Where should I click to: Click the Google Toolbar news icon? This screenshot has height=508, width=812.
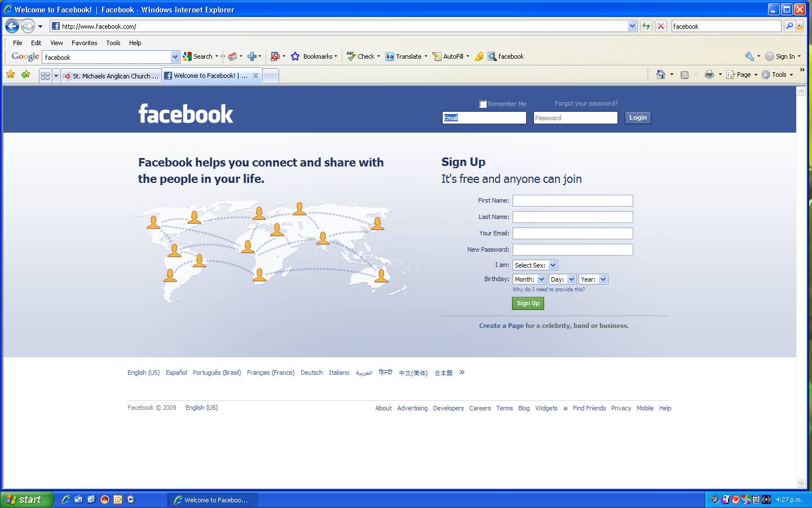pos(232,56)
